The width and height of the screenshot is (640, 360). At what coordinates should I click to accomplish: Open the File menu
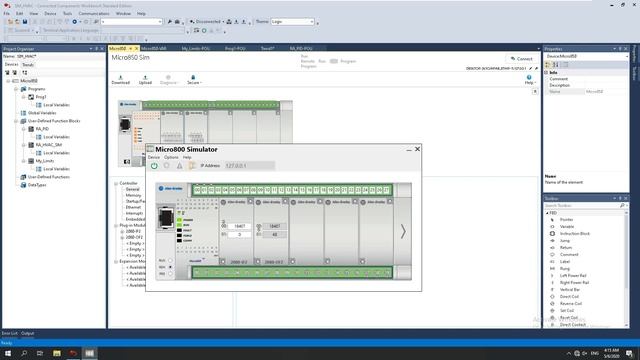(7, 13)
